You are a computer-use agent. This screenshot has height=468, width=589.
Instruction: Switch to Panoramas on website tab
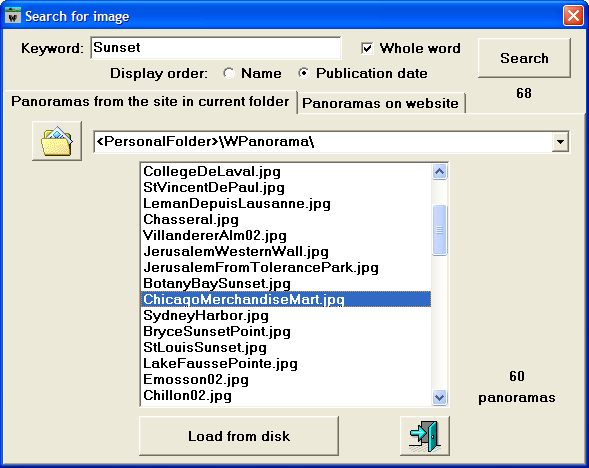coord(381,103)
